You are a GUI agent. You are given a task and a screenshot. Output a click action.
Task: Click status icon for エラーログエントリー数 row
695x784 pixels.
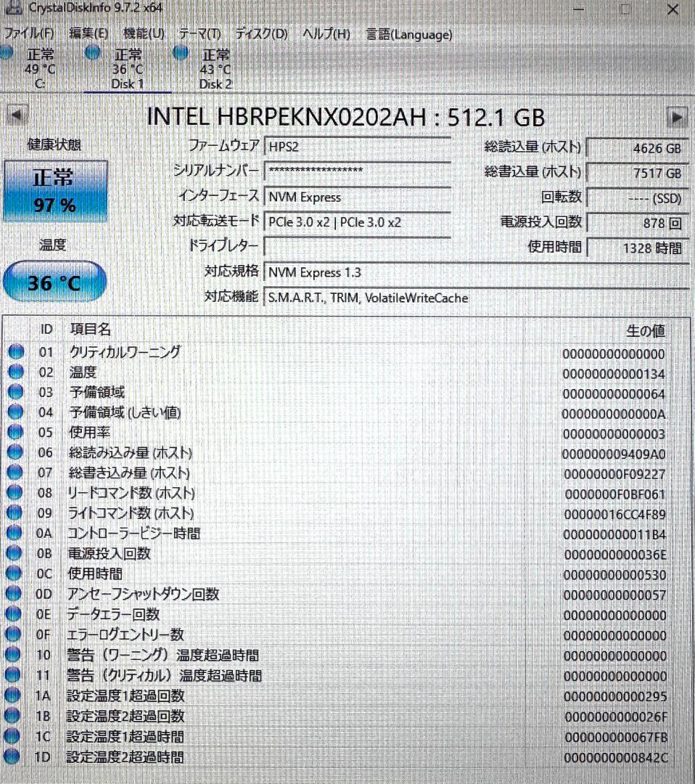(13, 634)
